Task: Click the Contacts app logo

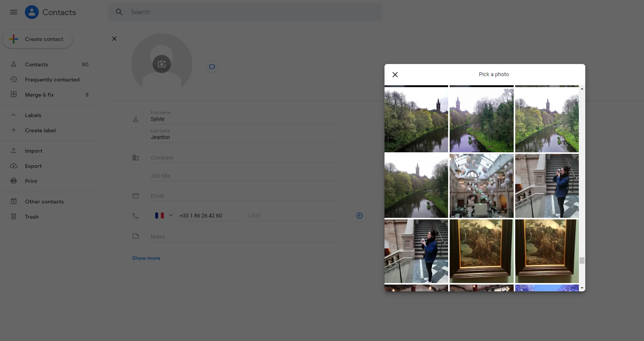Action: [x=32, y=12]
